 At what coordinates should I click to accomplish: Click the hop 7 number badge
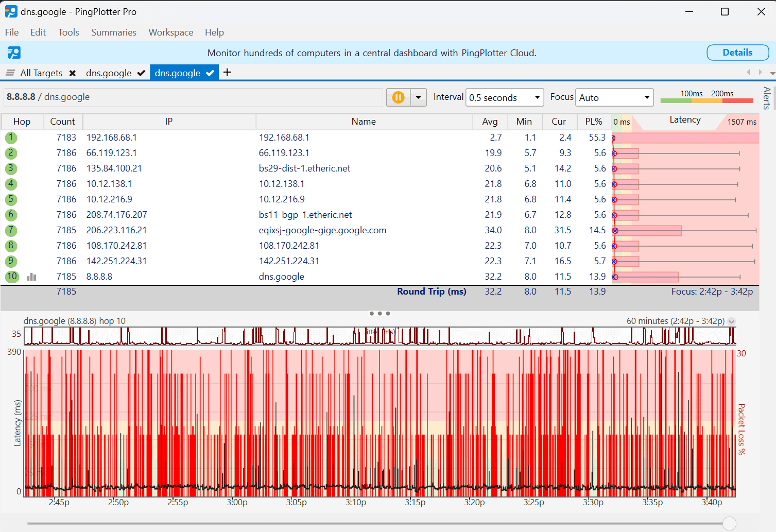click(x=11, y=230)
